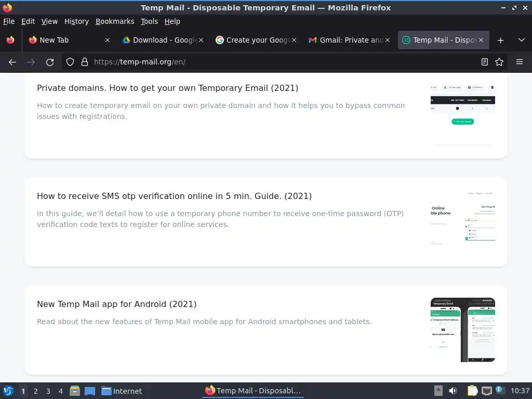Open the View menu
Image resolution: width=532 pixels, height=399 pixels.
click(x=49, y=21)
